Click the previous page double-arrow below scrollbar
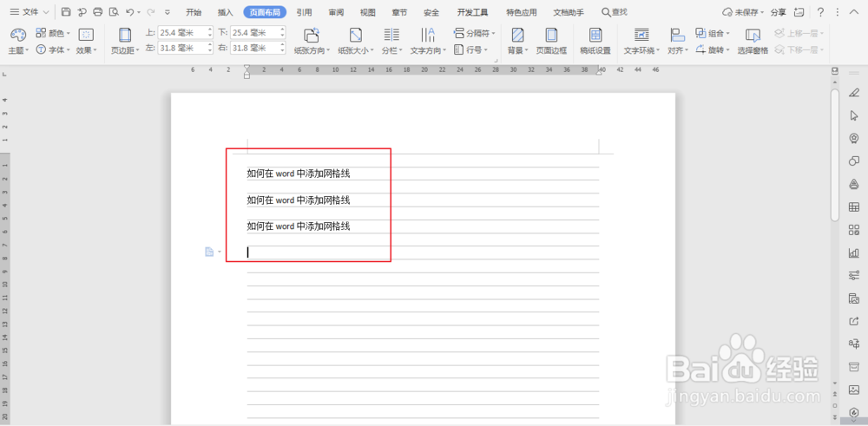 tap(835, 394)
